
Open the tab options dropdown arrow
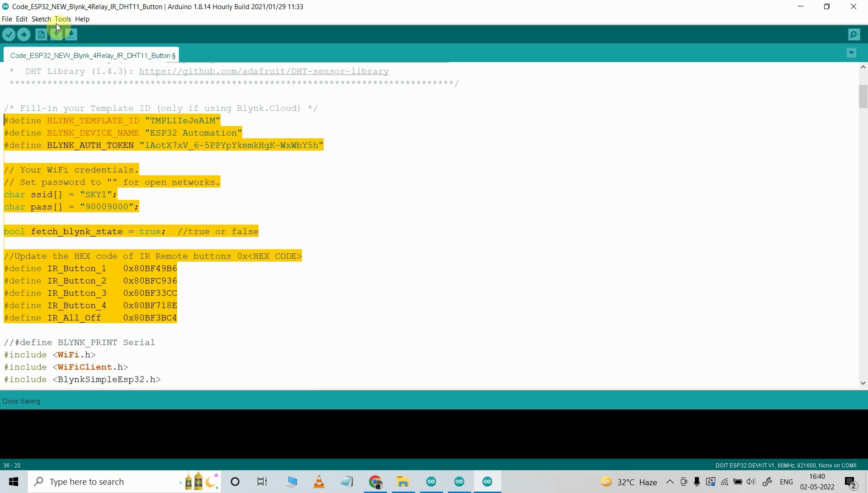851,53
